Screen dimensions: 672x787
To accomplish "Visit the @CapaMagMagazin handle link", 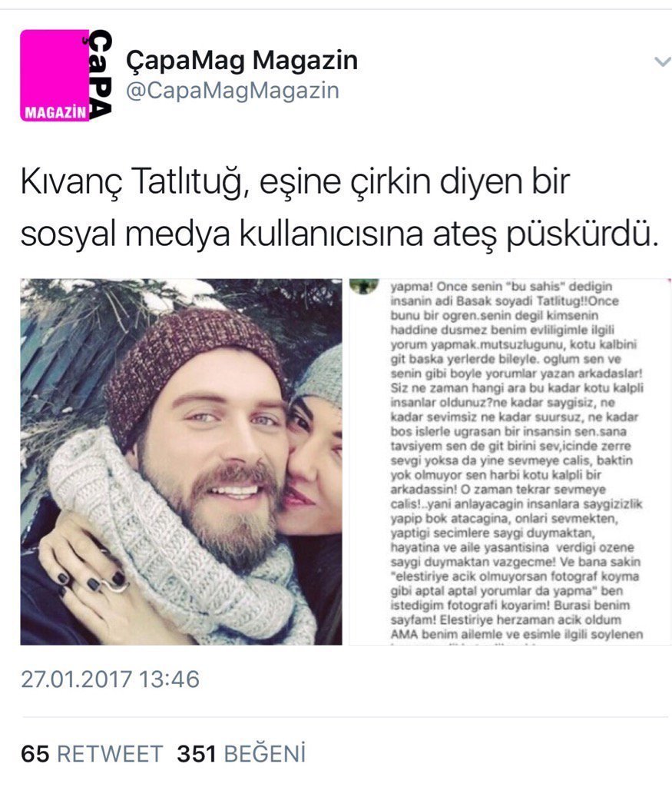I will point(232,91).
